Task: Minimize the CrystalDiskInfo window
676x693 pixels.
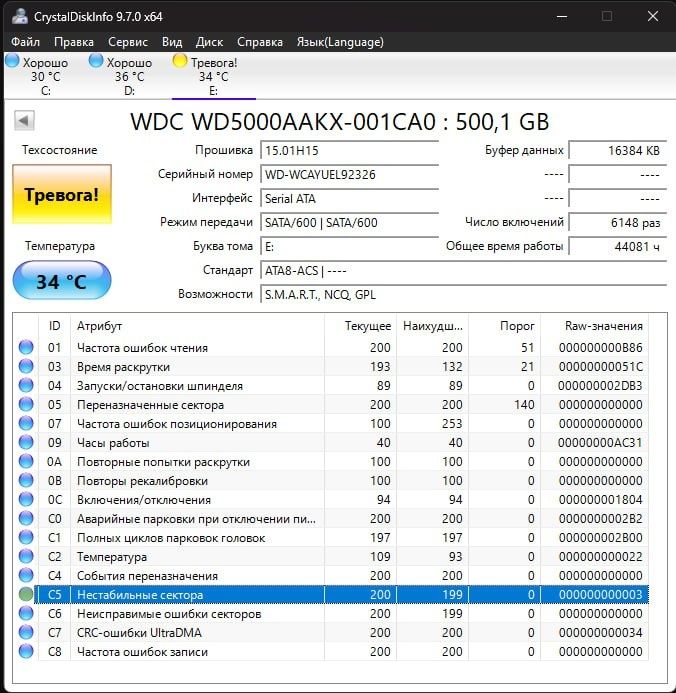Action: (x=562, y=16)
